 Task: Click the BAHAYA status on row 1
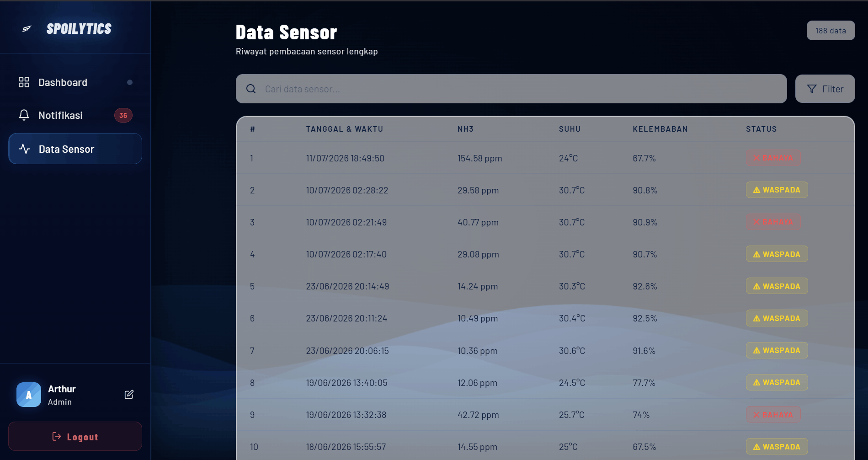point(773,158)
